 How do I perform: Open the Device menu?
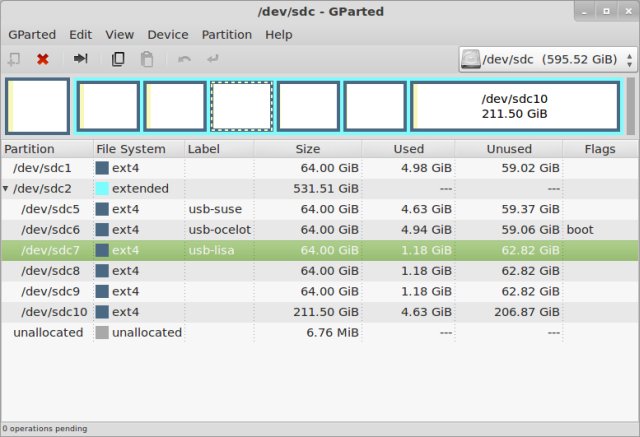click(167, 34)
